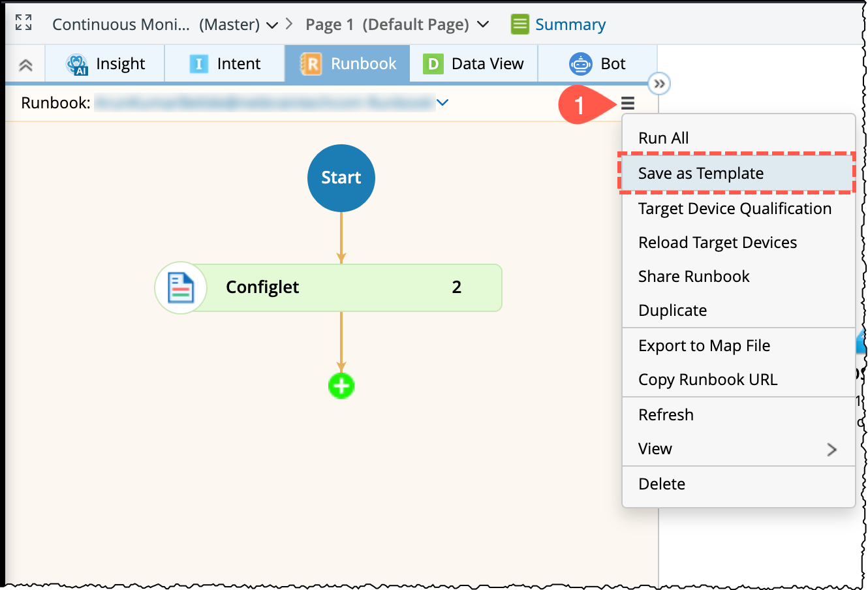Image resolution: width=868 pixels, height=590 pixels.
Task: Click the Runbook notebook icon
Action: [311, 64]
